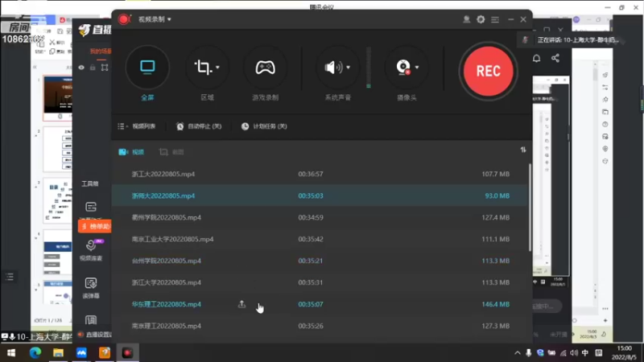Select the full screen (全屏) recording mode
Viewport: 644px width, 362px height.
pyautogui.click(x=147, y=67)
